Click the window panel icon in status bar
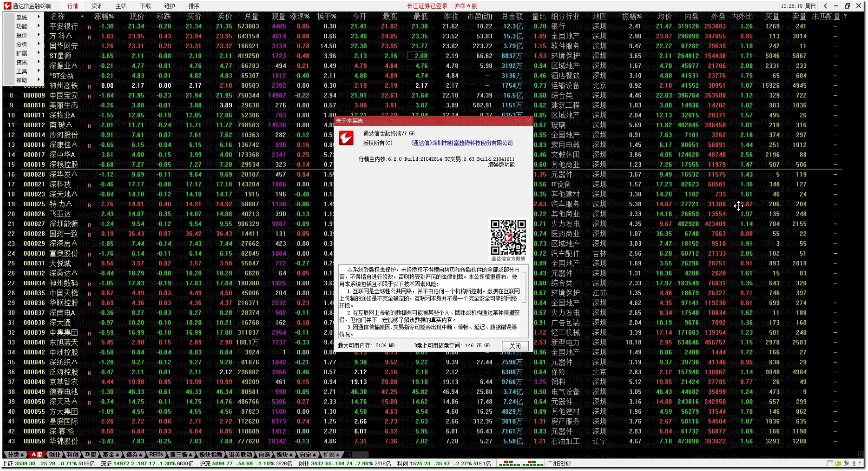 coord(830,464)
